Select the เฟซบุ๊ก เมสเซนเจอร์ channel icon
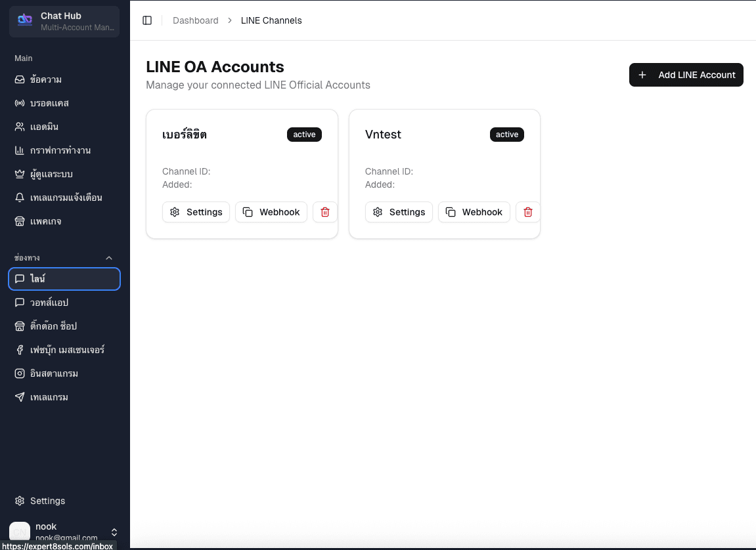Image resolution: width=756 pixels, height=550 pixels. click(x=20, y=349)
